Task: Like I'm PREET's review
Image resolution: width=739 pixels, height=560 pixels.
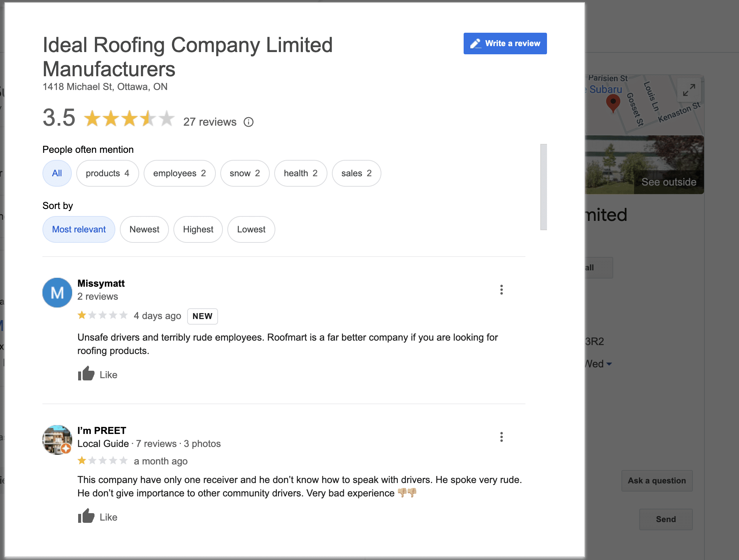Action: (x=86, y=516)
